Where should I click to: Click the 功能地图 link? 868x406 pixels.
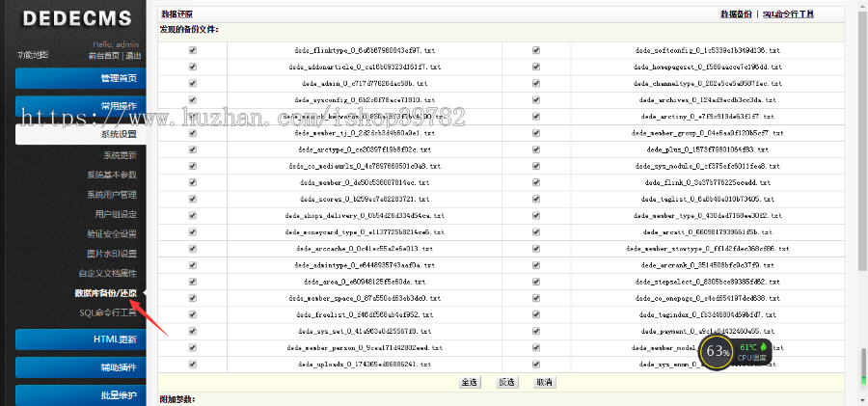click(x=33, y=55)
